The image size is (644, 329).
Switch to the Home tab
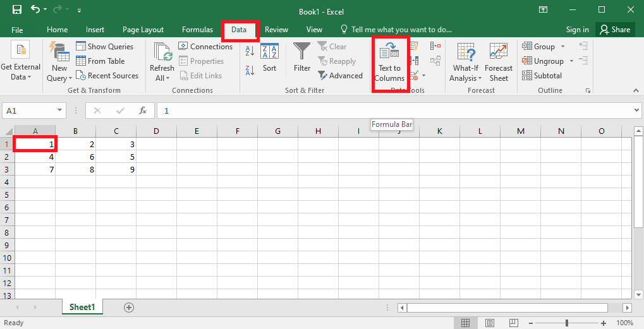pos(57,30)
